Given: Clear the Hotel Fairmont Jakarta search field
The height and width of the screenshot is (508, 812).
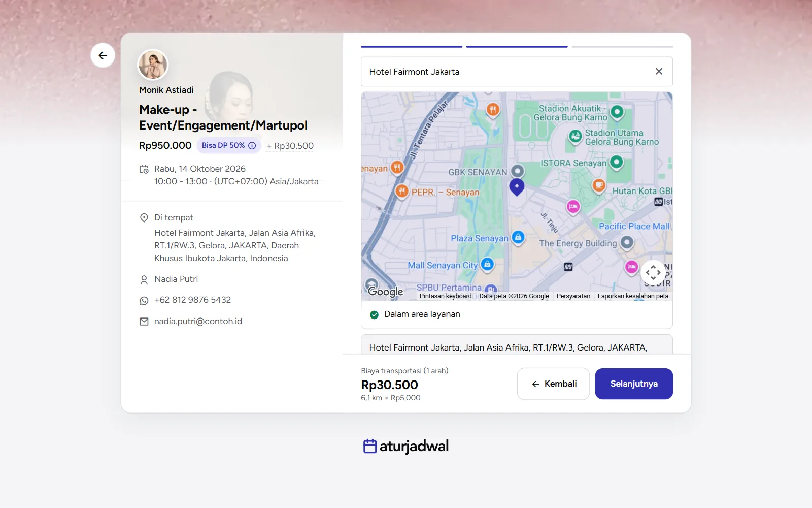Looking at the screenshot, I should 659,72.
